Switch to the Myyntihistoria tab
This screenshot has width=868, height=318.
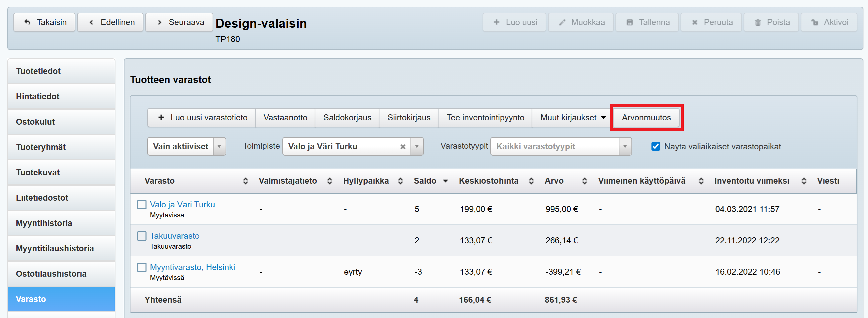[x=44, y=223]
